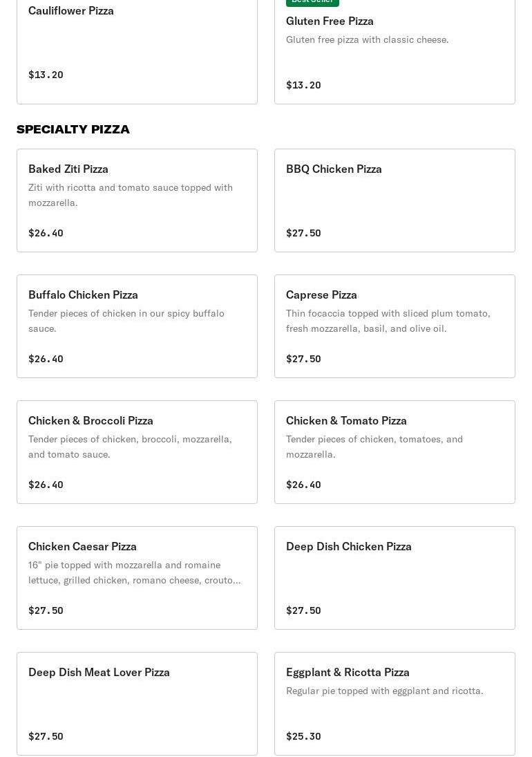The height and width of the screenshot is (757, 532).
Task: Choose the BBQ Chicken Pizza card
Action: coord(395,200)
